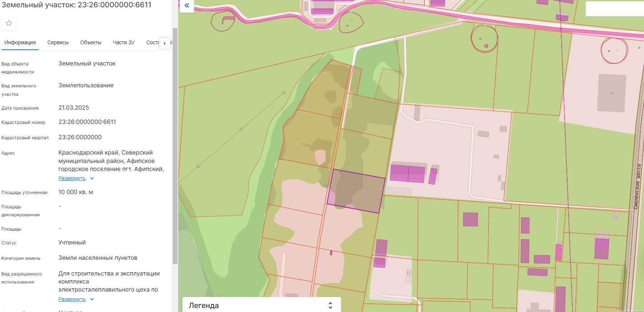Collapse info panel with double-chevron button
644x312 pixels.
[187, 5]
